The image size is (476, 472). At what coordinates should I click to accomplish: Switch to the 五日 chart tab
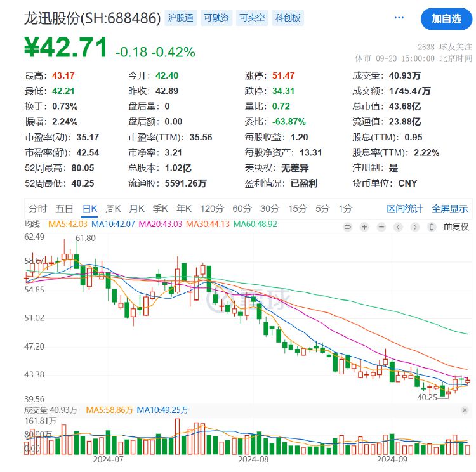point(64,209)
